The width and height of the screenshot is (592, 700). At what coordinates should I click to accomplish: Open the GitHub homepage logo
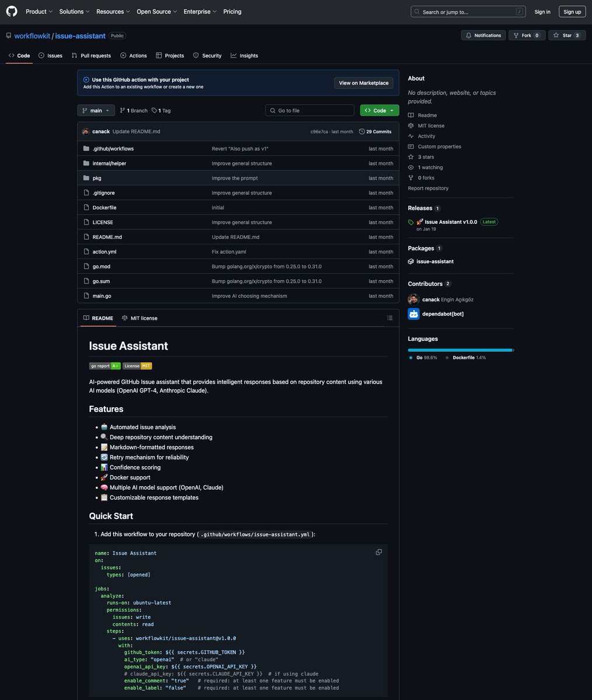click(12, 12)
